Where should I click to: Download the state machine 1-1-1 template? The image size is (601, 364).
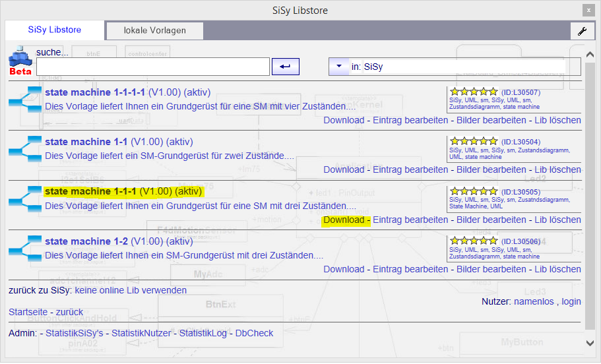click(344, 220)
